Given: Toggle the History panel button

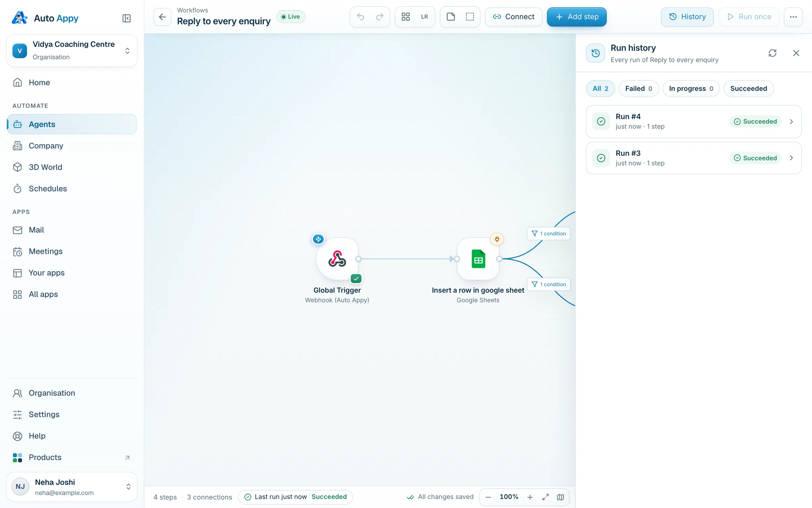Looking at the screenshot, I should [687, 17].
